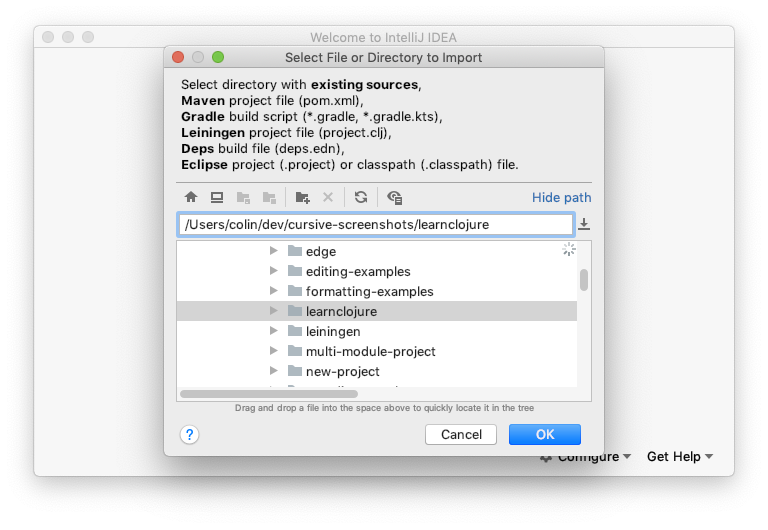
Task: Expand the edge folder
Action: click(274, 251)
